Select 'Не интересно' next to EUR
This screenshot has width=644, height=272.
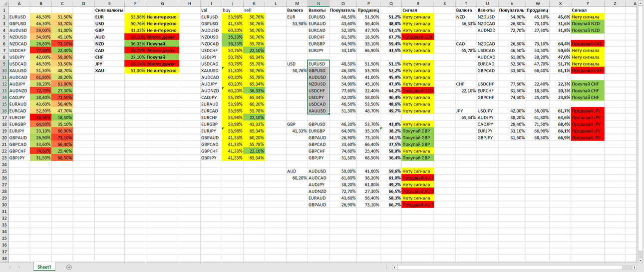pyautogui.click(x=162, y=16)
